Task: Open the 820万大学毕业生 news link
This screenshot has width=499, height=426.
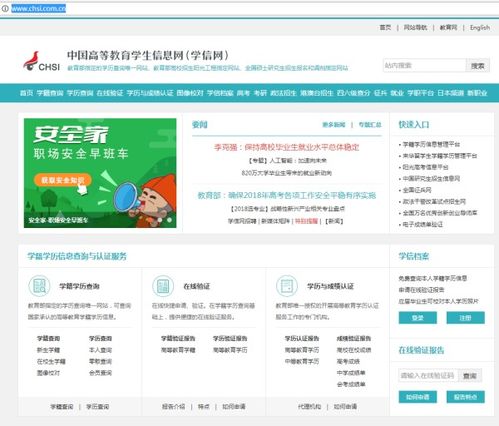Action: coord(287,173)
